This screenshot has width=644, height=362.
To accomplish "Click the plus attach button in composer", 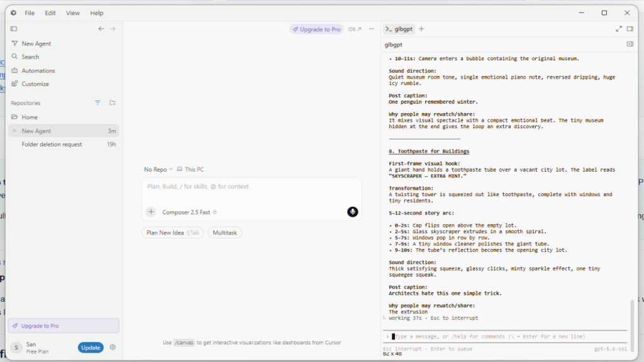I will [151, 212].
